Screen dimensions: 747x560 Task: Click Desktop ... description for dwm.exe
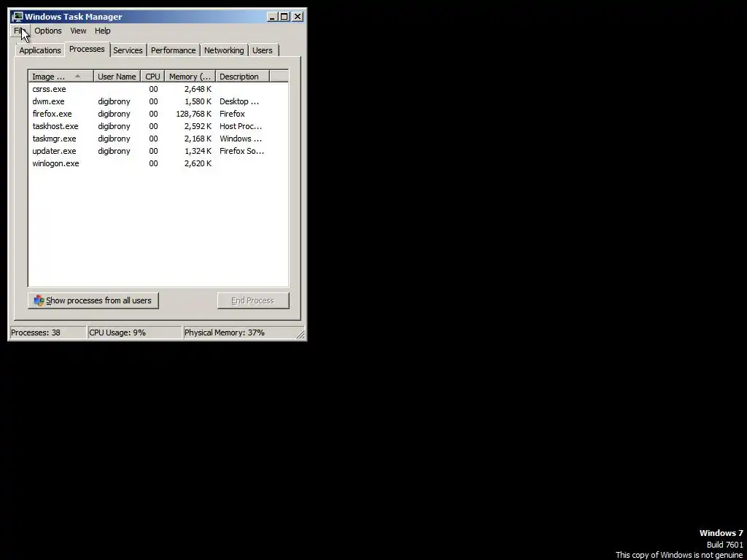coord(239,101)
